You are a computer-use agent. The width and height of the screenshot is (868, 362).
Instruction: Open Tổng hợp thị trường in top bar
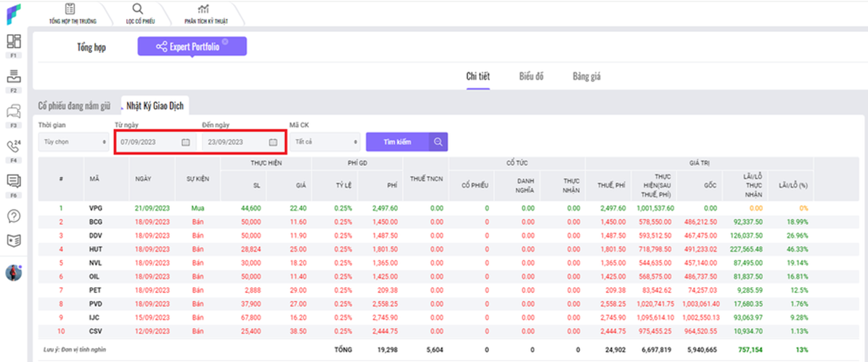click(70, 14)
